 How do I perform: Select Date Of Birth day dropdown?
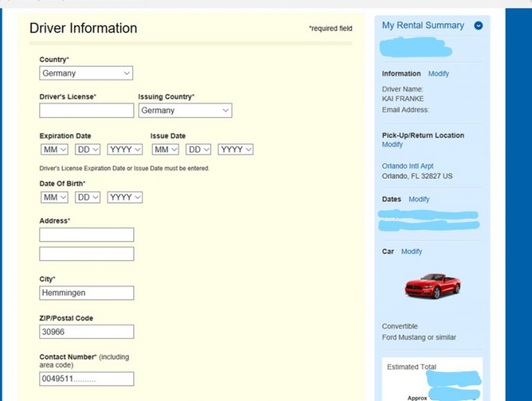click(x=87, y=197)
